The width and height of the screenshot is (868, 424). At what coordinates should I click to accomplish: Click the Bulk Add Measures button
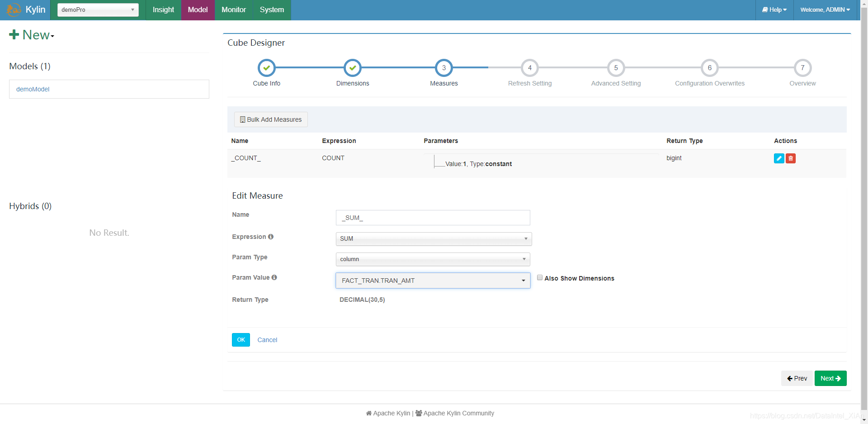click(x=271, y=119)
